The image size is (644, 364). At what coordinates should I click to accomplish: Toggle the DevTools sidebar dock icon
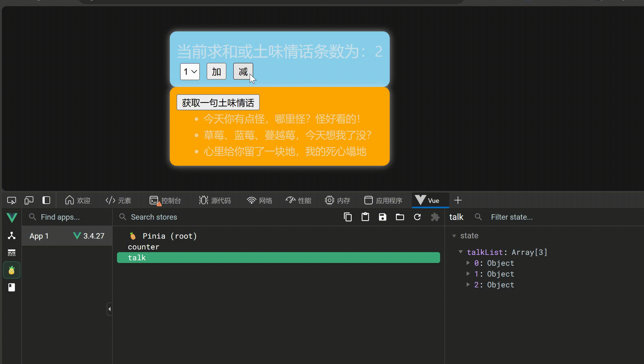(46, 200)
